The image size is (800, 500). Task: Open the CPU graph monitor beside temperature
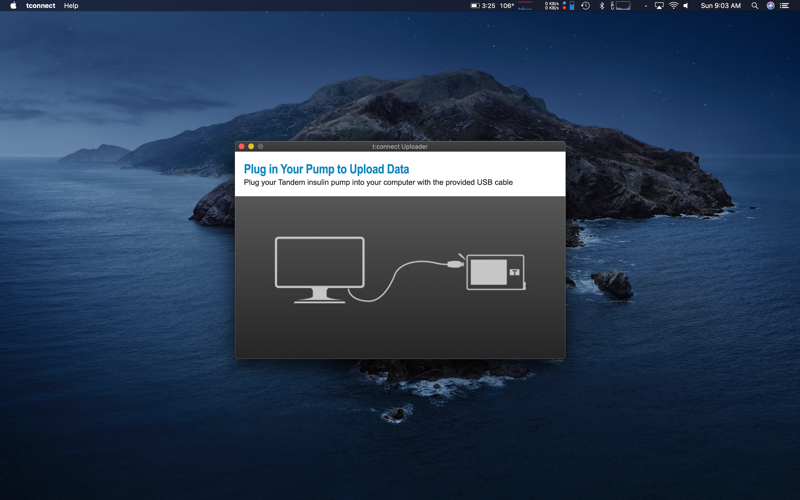pos(525,6)
